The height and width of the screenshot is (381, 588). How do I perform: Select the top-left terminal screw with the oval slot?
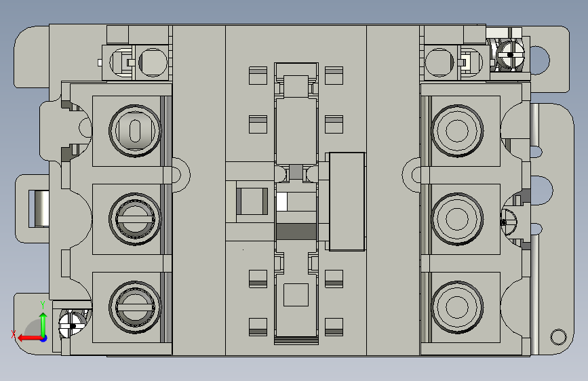(x=135, y=130)
